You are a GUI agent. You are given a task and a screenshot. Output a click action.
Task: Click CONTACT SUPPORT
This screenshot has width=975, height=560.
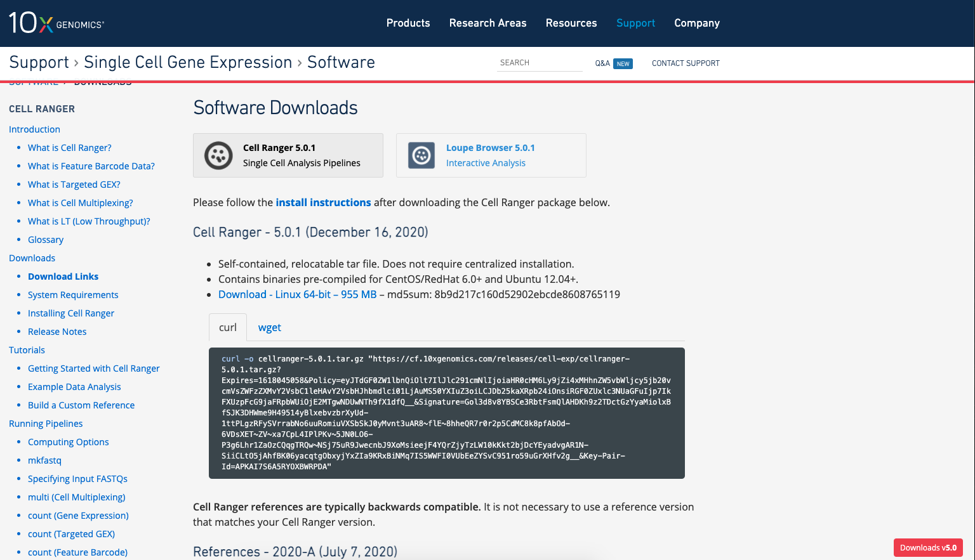tap(686, 63)
